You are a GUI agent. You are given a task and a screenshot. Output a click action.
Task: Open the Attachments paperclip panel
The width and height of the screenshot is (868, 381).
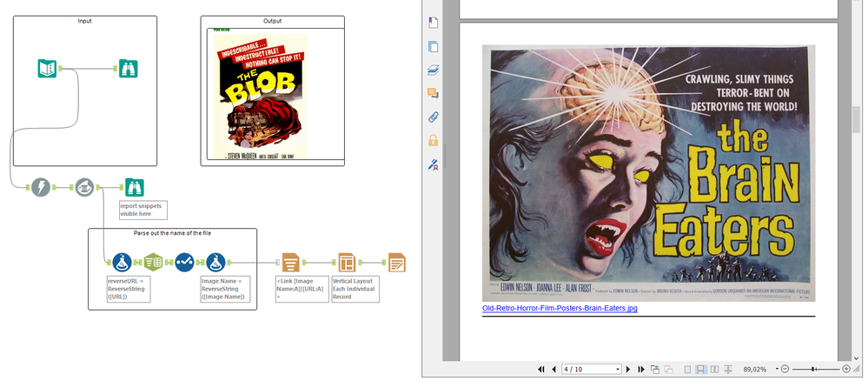coord(434,117)
